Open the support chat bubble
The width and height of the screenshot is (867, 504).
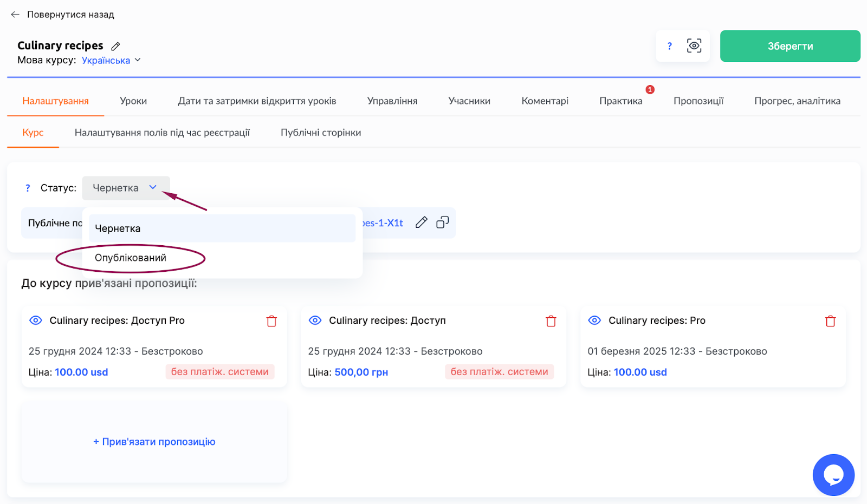(833, 475)
